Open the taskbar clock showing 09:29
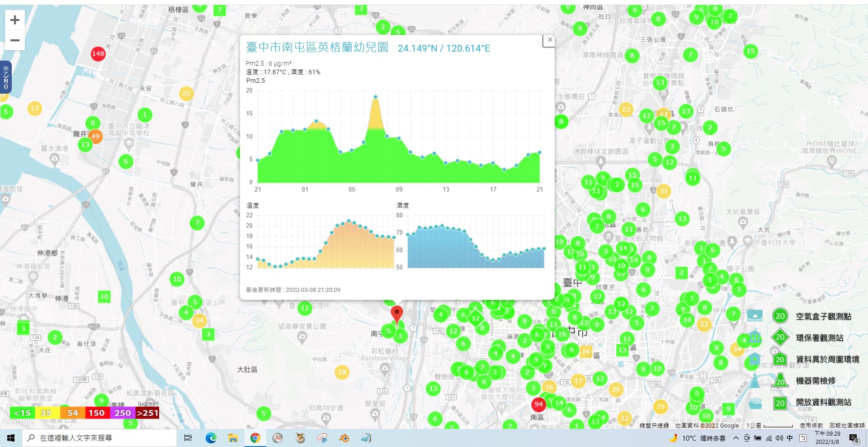Viewport: 868px width, 447px height. (x=827, y=437)
